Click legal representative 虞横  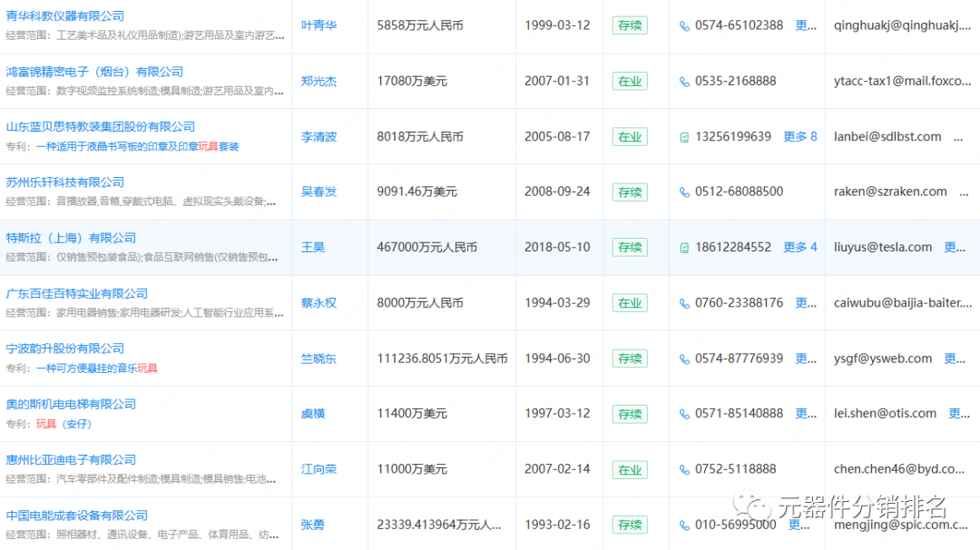coord(313,414)
